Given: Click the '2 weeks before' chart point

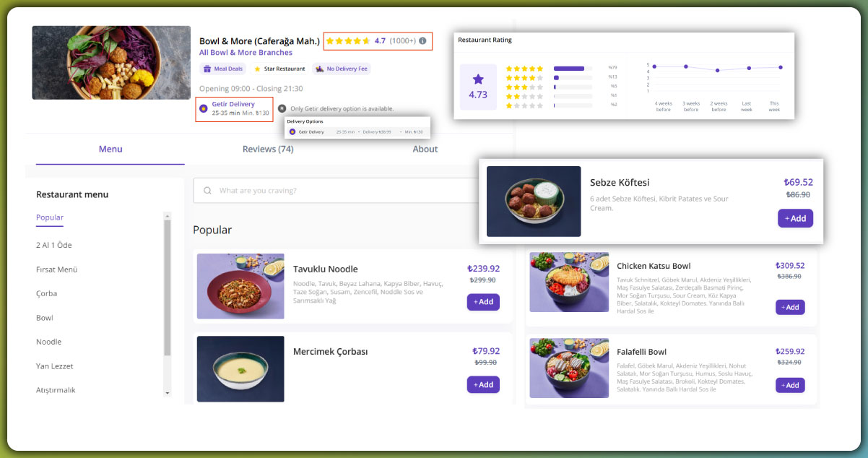Looking at the screenshot, I should click(718, 70).
